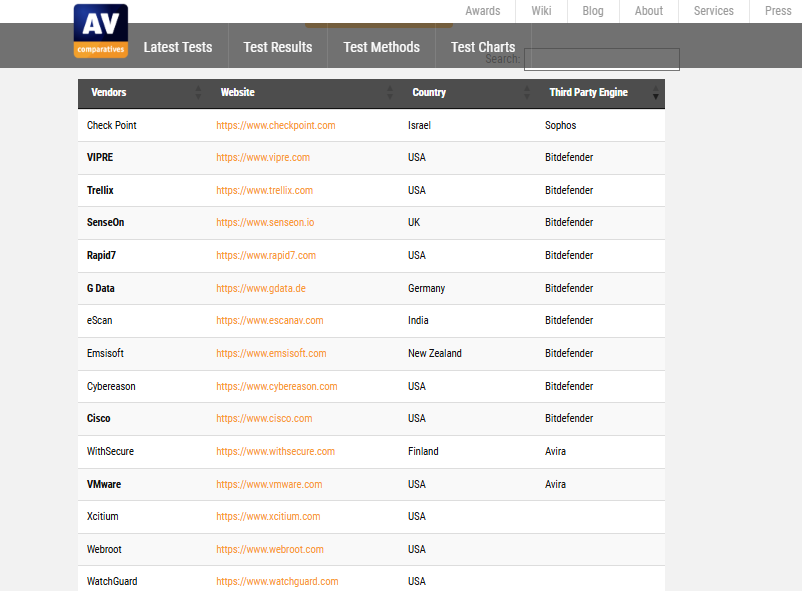Select the VMware vendor cell

tap(104, 485)
